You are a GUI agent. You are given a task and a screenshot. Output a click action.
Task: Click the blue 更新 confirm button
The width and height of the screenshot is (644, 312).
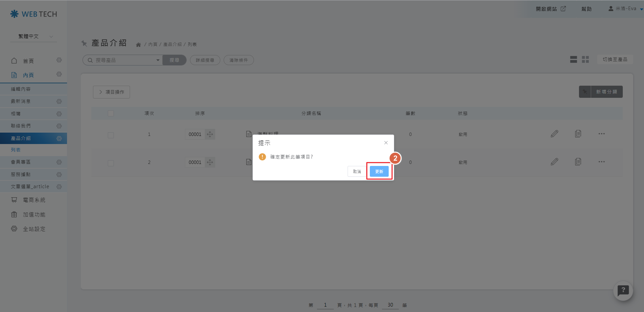tap(379, 171)
